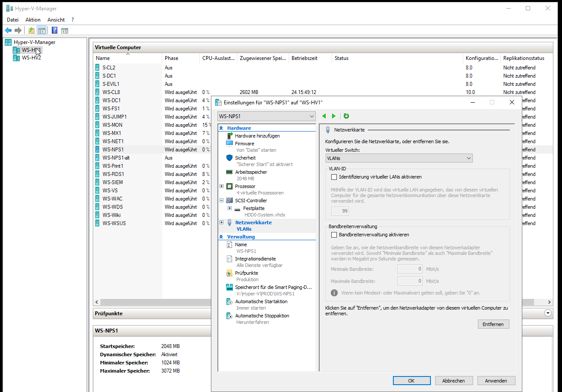Expand the Prüfpunkte panel round chevron
This screenshot has height=392, width=562.
(548, 314)
